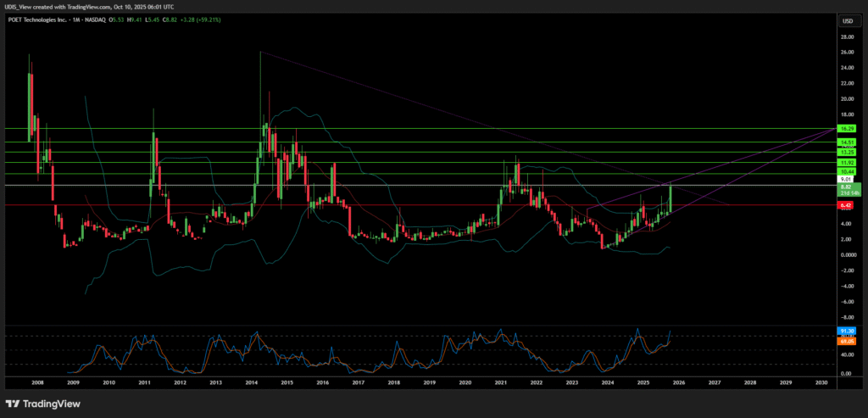Open the USD currency selector
The width and height of the screenshot is (868, 418).
point(846,20)
